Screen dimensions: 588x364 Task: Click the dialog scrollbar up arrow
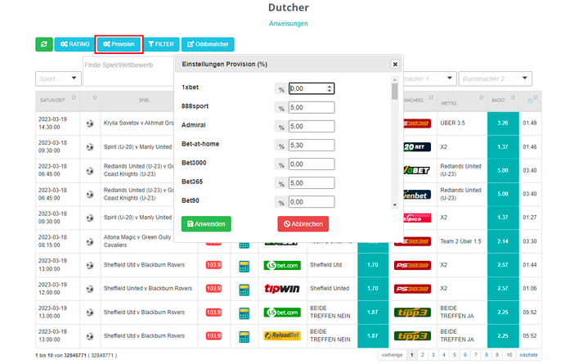[394, 79]
